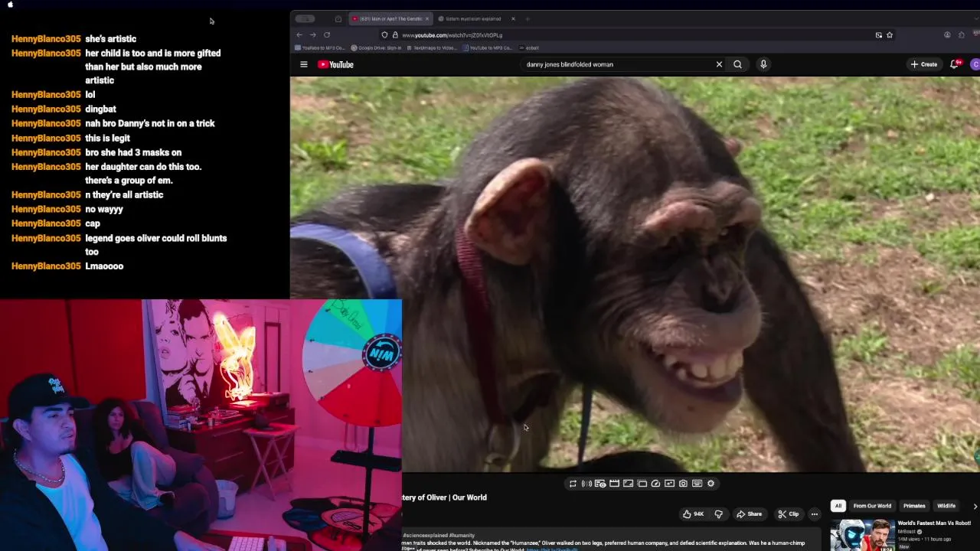
Task: Click the sound waves icon under the video
Action: (x=586, y=484)
